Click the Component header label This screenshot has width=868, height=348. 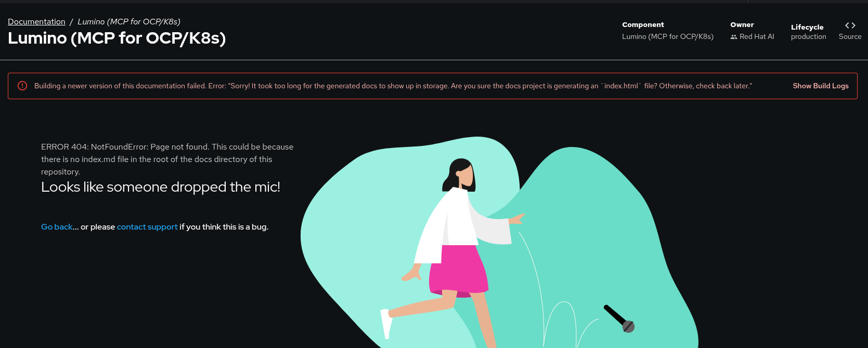[643, 25]
